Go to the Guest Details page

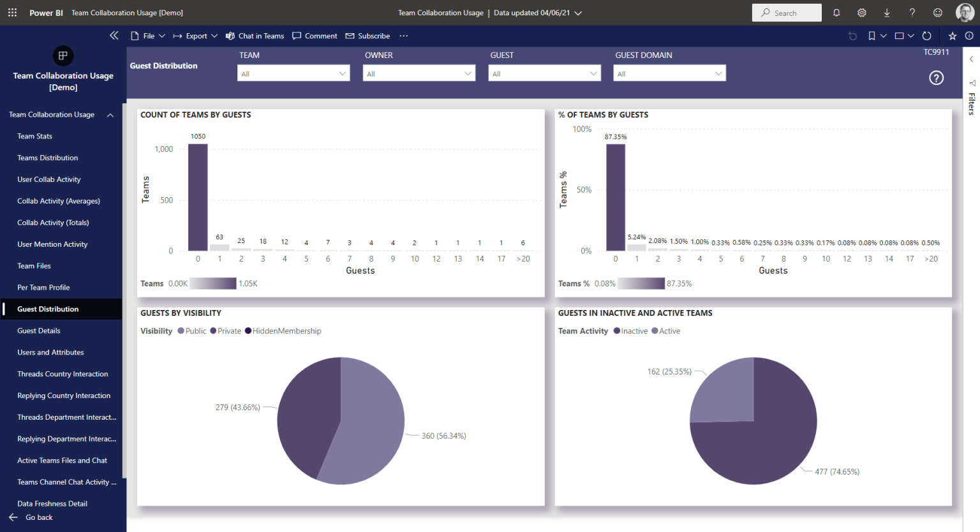click(39, 331)
